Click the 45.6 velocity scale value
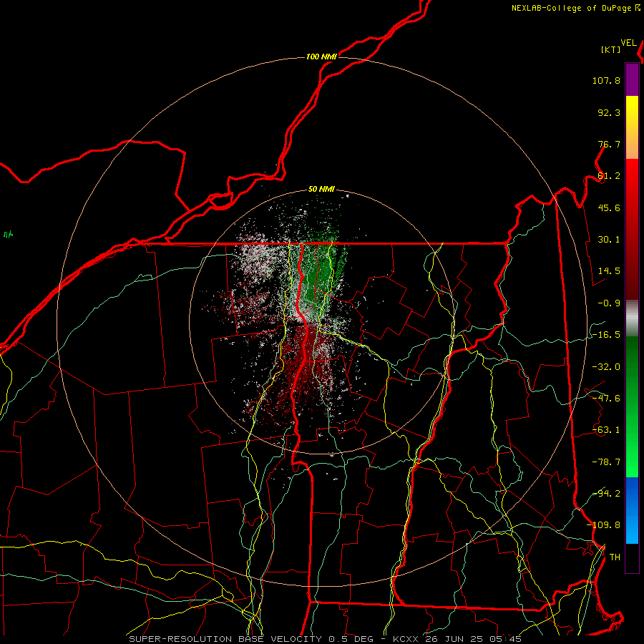The height and width of the screenshot is (644, 644). [x=609, y=208]
